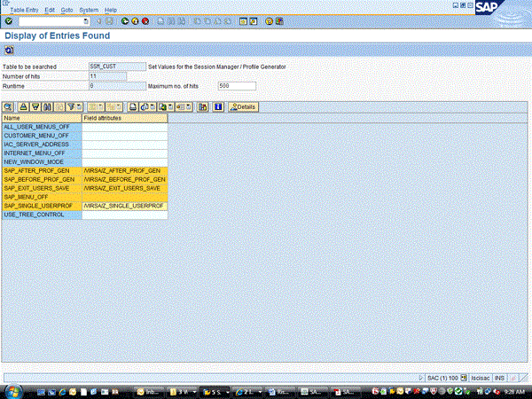Image resolution: width=532 pixels, height=399 pixels.
Task: Open the Set Filter dropdown arrow
Action: click(x=77, y=106)
